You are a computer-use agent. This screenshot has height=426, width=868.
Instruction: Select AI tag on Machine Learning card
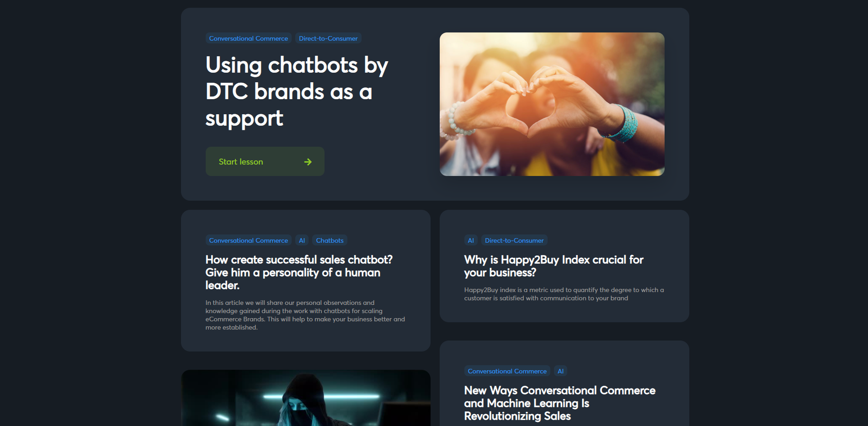560,371
